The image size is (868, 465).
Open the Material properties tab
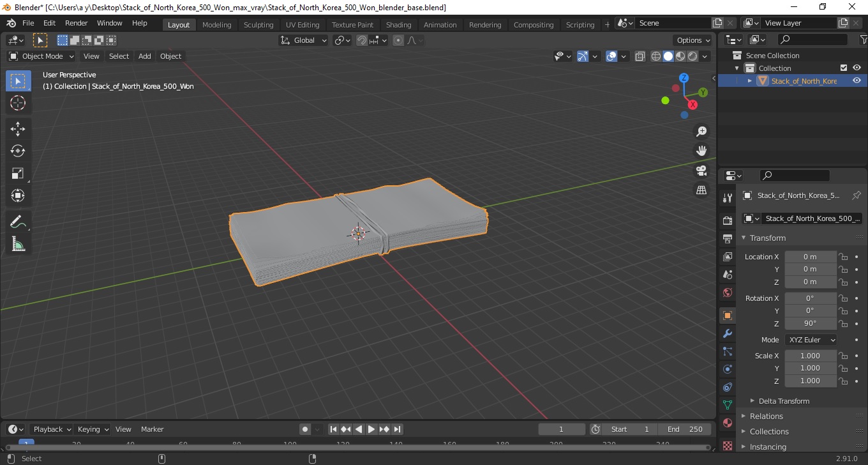pyautogui.click(x=727, y=423)
